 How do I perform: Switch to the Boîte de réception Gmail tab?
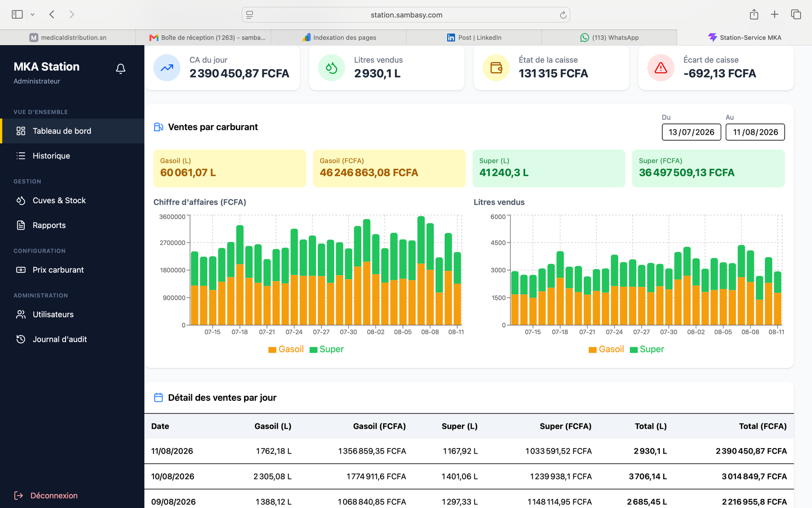[x=204, y=38]
